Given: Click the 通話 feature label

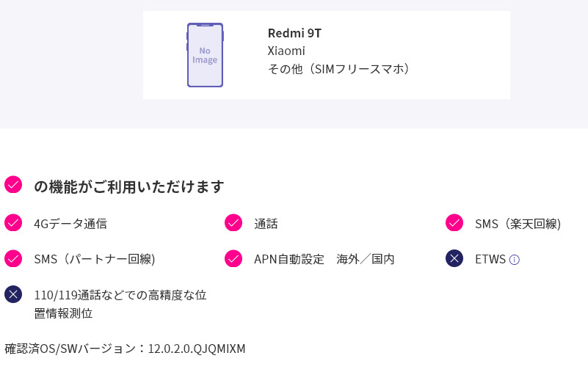Looking at the screenshot, I should pyautogui.click(x=266, y=224).
